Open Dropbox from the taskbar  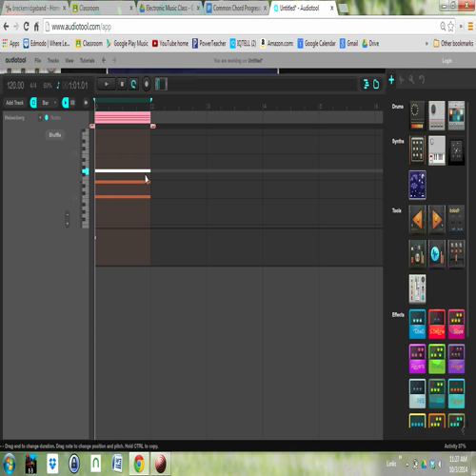click(x=52, y=464)
